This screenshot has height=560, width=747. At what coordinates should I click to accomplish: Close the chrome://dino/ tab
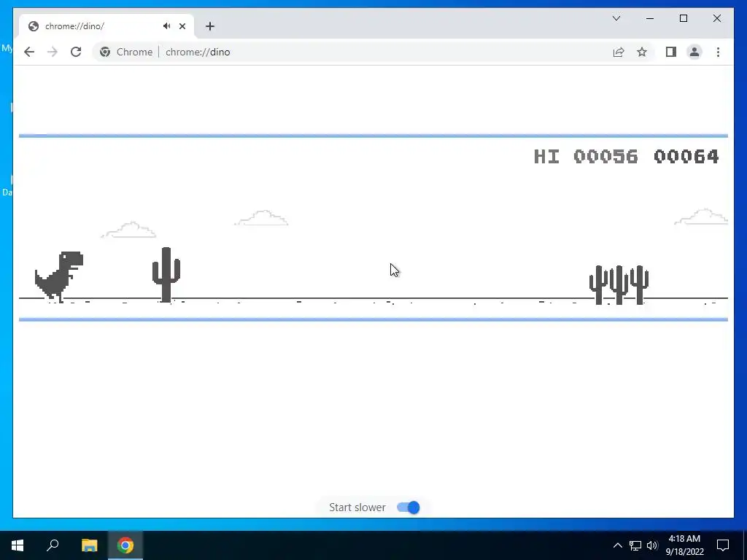pos(182,26)
